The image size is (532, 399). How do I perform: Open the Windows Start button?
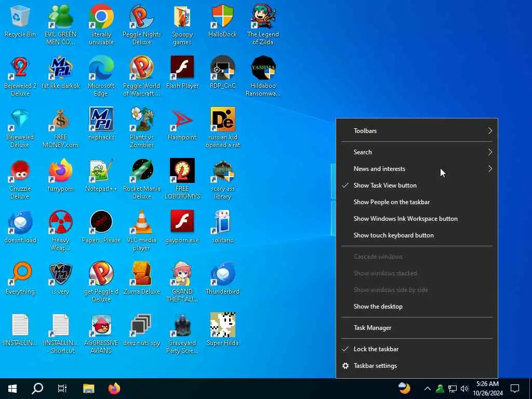(12, 389)
